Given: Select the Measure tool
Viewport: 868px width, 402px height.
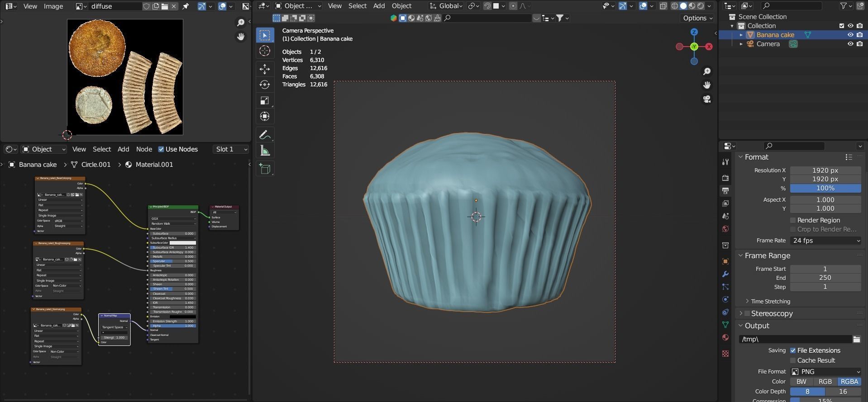Looking at the screenshot, I should coord(265,151).
